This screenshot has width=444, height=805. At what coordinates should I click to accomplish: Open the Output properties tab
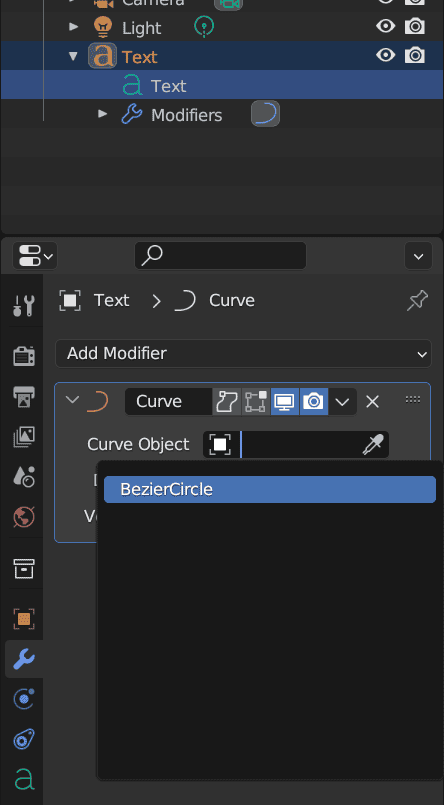24,396
